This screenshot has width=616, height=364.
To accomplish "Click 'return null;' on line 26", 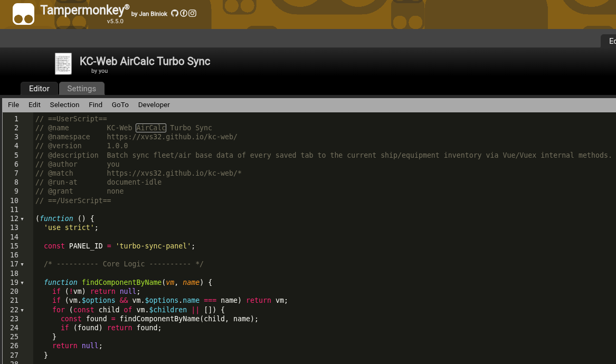I will 78,346.
